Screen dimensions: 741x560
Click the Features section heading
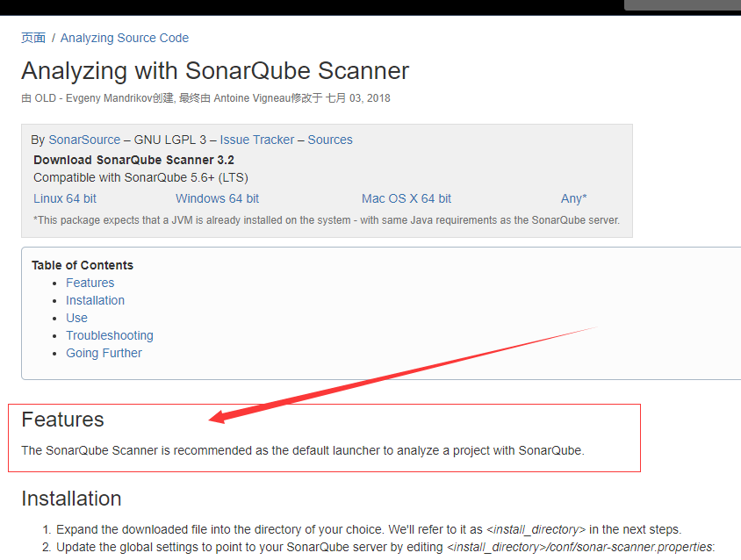click(62, 420)
